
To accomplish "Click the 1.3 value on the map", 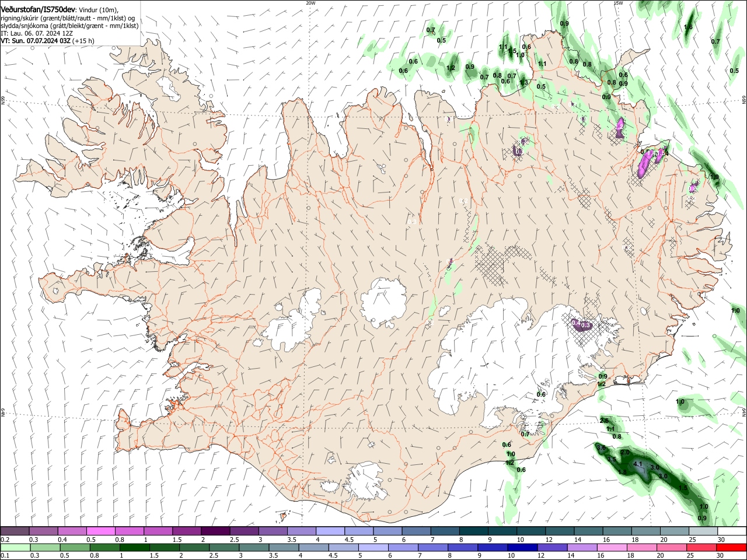I will tap(523, 82).
